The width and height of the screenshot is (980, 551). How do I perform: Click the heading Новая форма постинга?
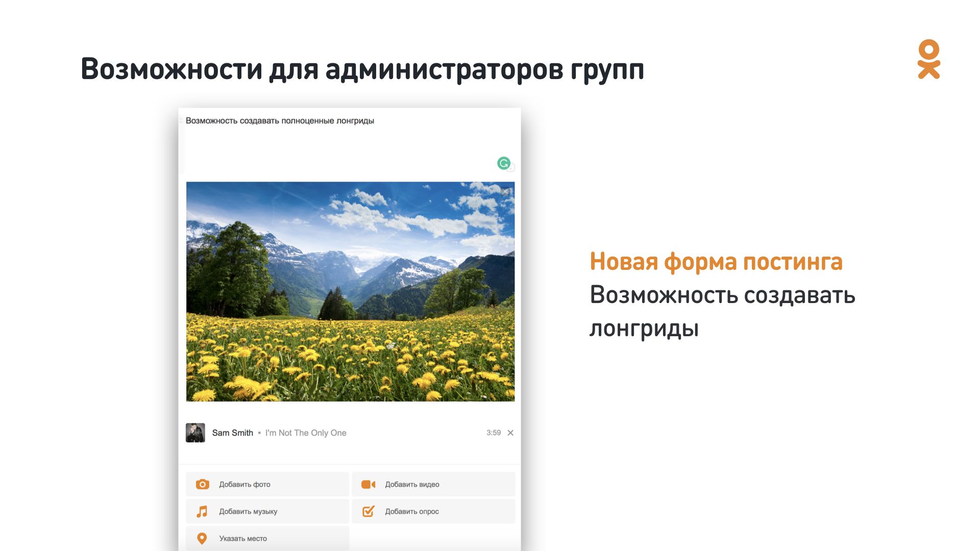pos(716,262)
